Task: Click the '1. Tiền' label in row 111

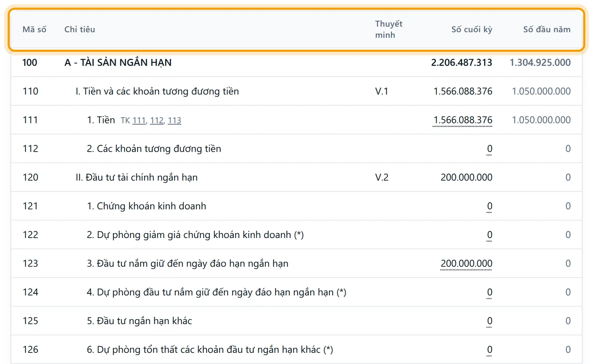Action: tap(101, 120)
